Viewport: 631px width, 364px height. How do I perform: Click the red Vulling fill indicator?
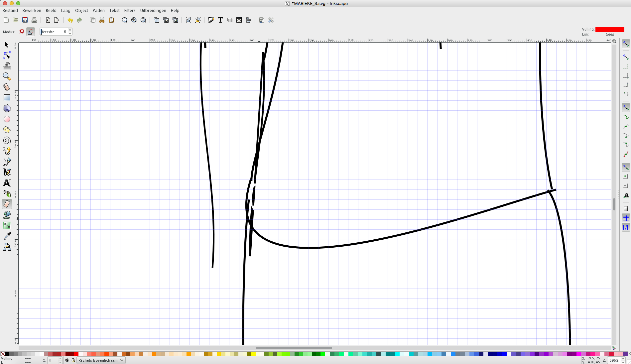(x=609, y=29)
